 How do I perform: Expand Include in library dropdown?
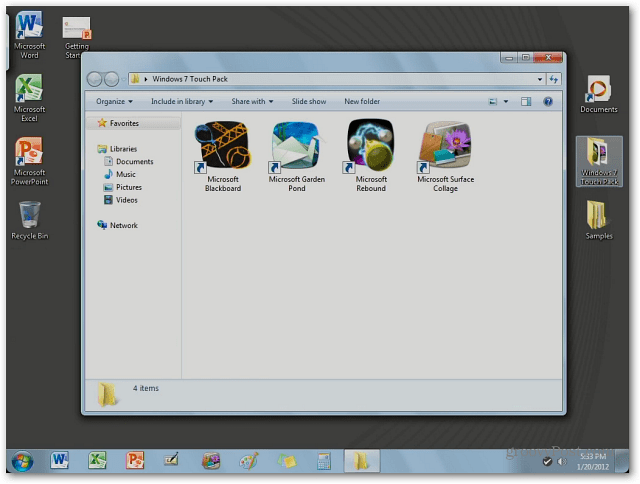182,102
